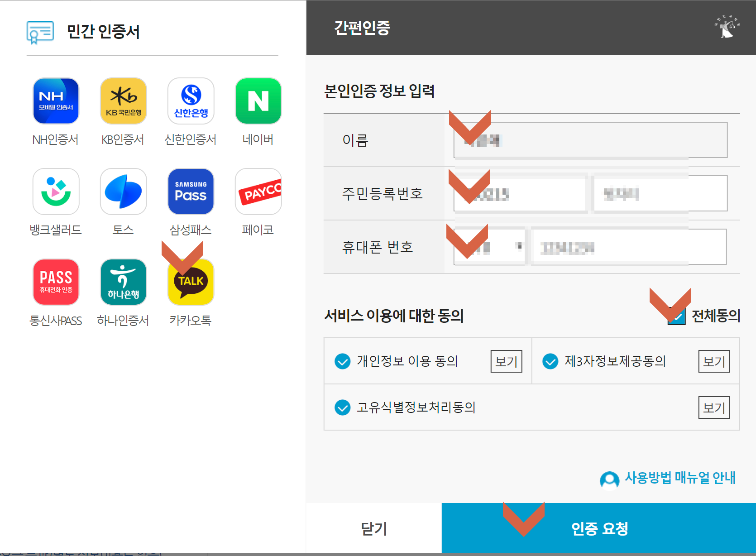The width and height of the screenshot is (756, 556).
Task: Toggle 제3자정보제공동의 check
Action: pyautogui.click(x=550, y=361)
